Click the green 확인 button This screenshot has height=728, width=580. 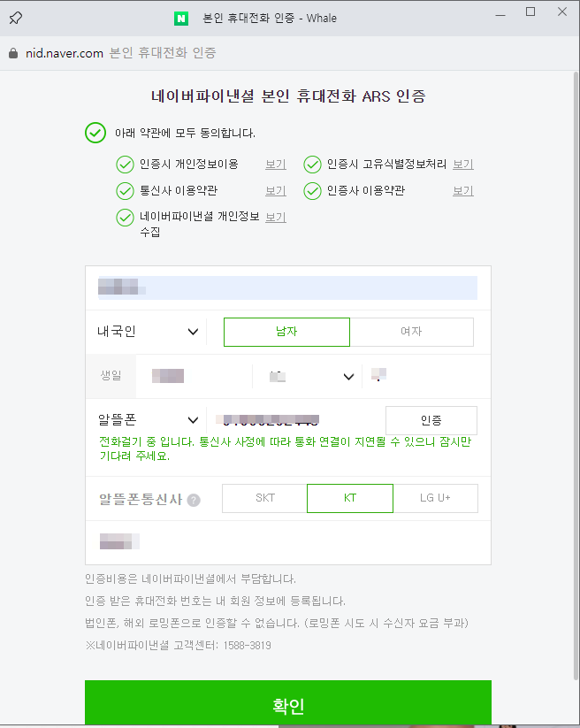coord(288,703)
